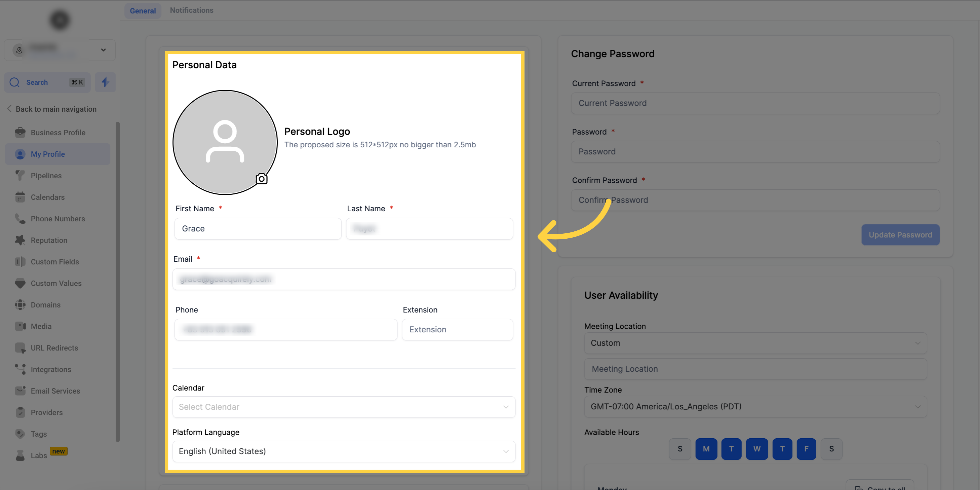Toggle Saturday in Available Hours
This screenshot has width=980, height=490.
tap(831, 449)
